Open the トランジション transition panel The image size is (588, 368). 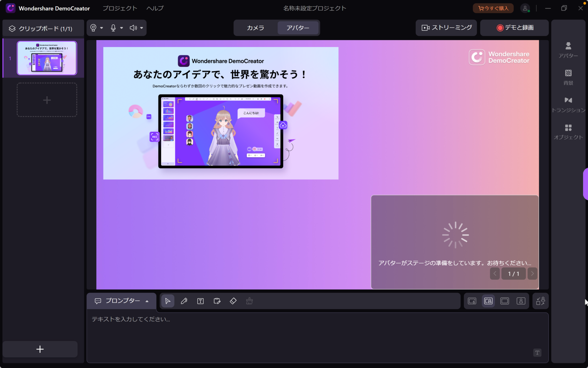[568, 105]
